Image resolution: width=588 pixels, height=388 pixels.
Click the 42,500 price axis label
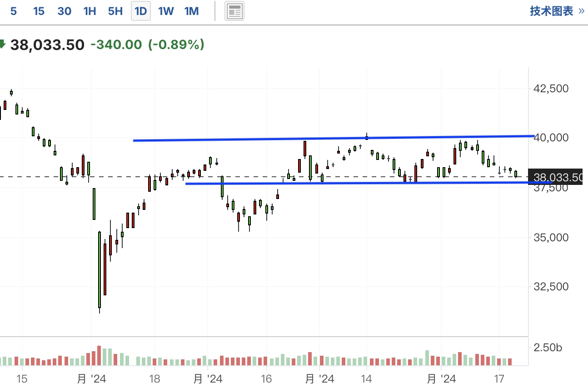tap(550, 88)
